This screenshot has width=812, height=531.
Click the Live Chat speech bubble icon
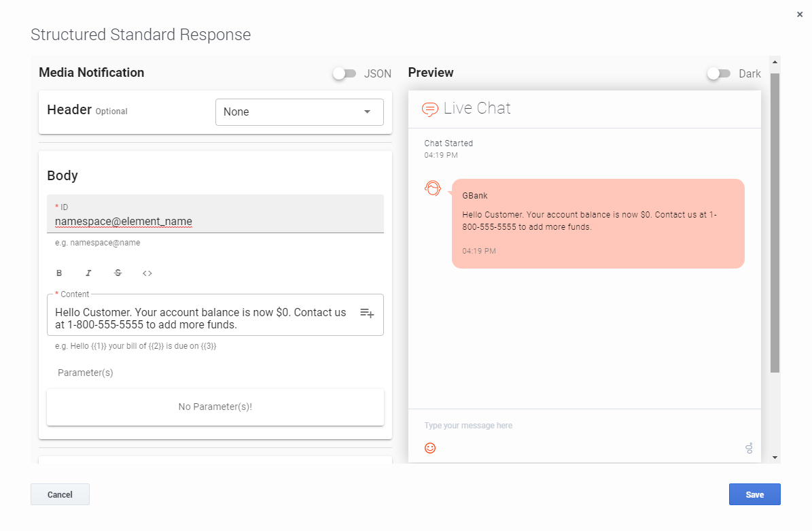click(x=429, y=109)
